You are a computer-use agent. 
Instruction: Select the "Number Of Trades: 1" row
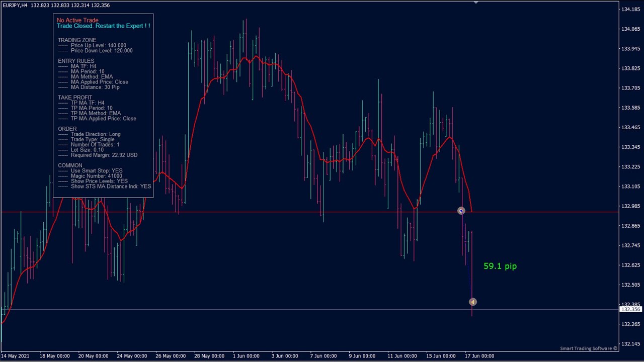(x=89, y=145)
